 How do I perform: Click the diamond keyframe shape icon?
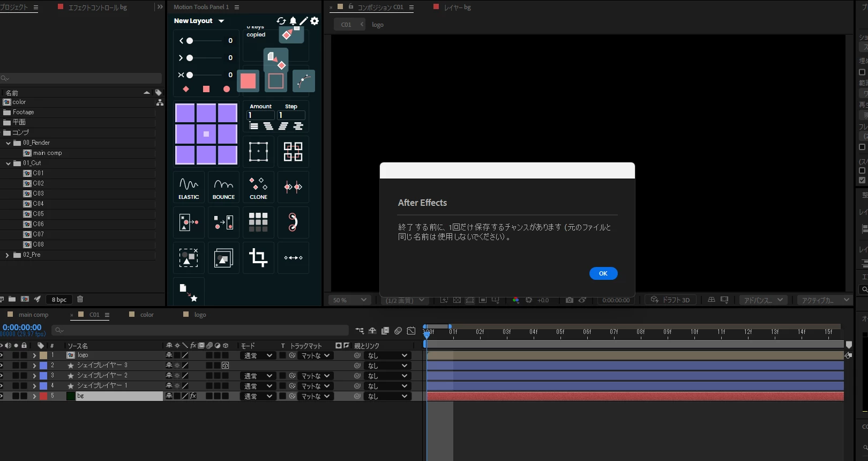pyautogui.click(x=186, y=89)
